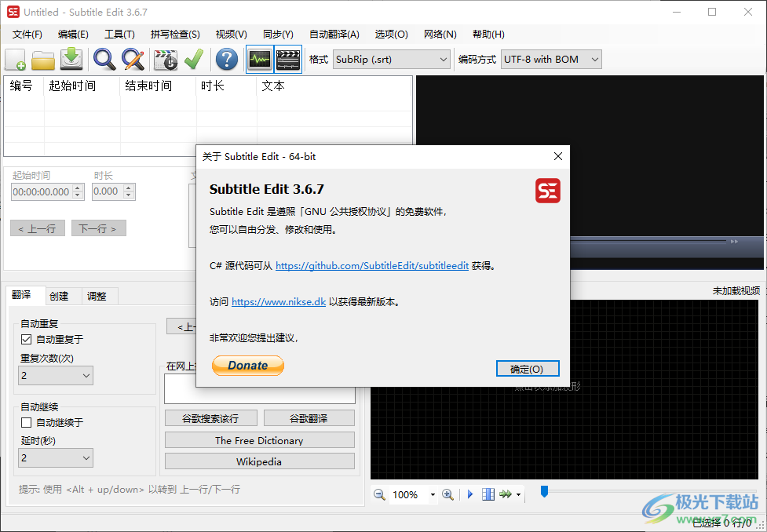The height and width of the screenshot is (532, 767).
Task: Click the Wikipedia button
Action: [x=259, y=461]
